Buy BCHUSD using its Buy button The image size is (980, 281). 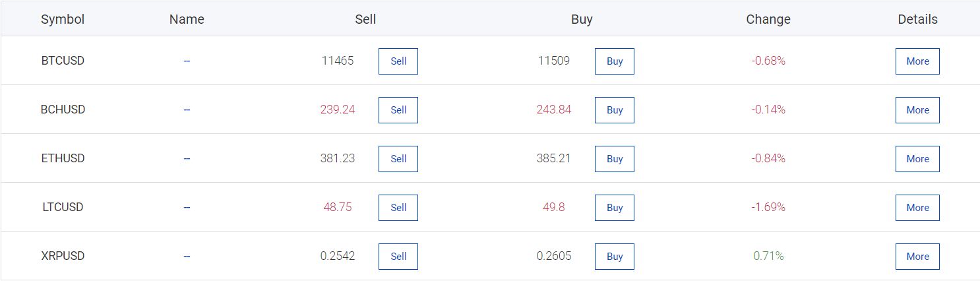[614, 110]
